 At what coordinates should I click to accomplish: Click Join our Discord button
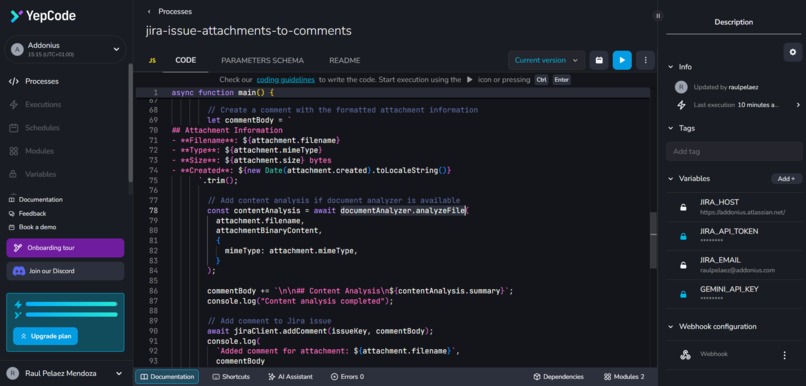(65, 271)
